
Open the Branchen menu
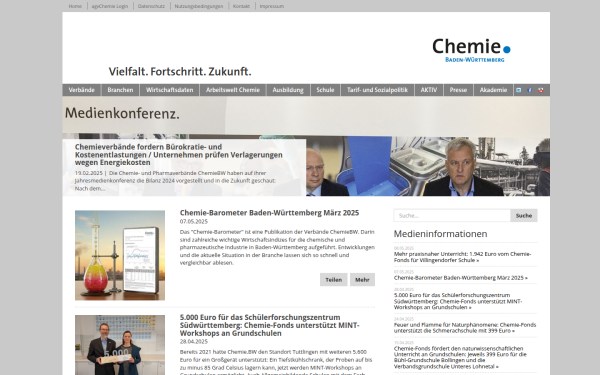[x=120, y=90]
